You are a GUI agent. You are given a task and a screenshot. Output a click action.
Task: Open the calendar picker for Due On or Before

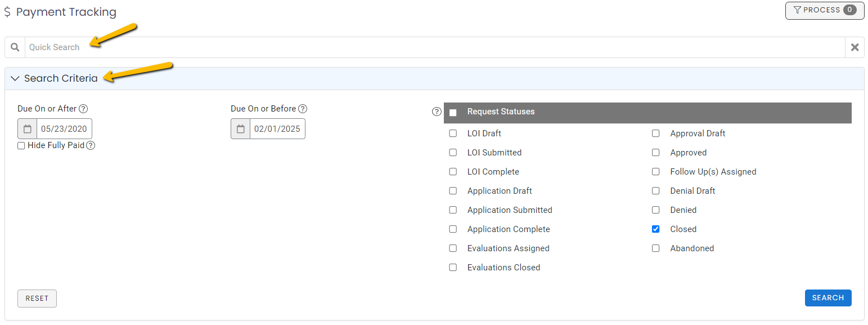(x=241, y=128)
